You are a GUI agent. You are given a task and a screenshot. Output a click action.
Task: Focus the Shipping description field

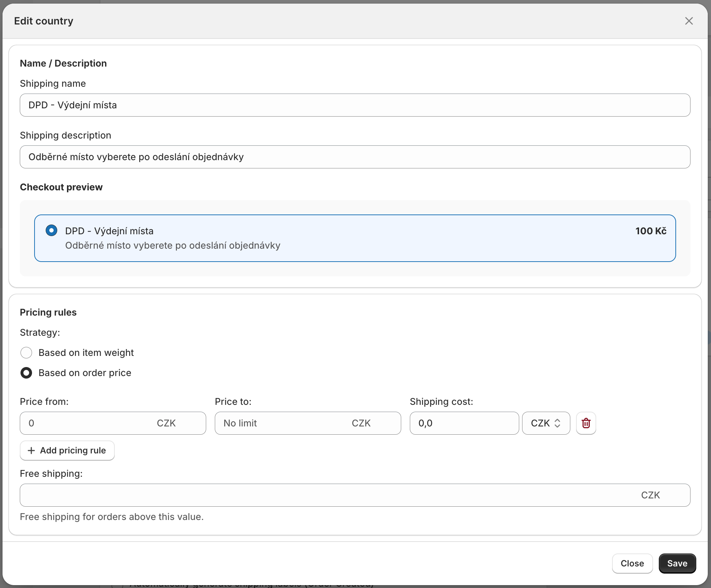click(354, 157)
